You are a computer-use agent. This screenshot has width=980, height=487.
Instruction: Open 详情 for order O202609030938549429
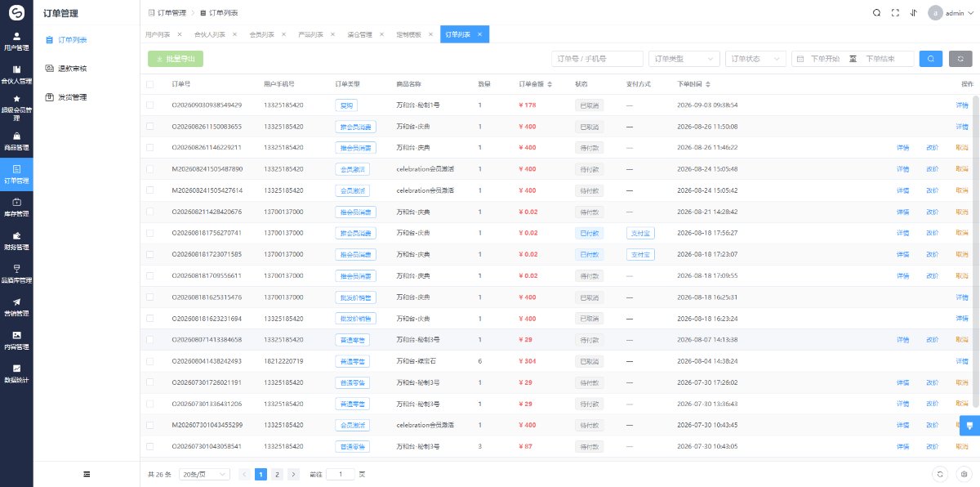(962, 105)
